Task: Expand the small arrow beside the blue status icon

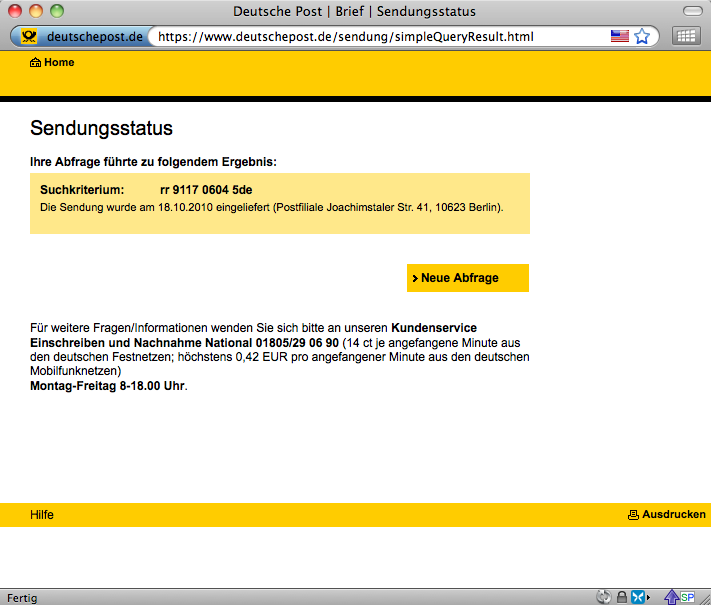Action: coord(650,597)
